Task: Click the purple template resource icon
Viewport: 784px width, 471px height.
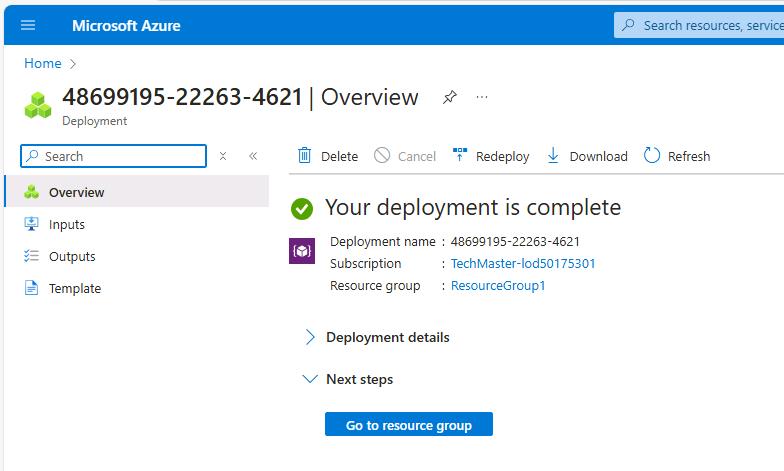Action: pos(302,251)
